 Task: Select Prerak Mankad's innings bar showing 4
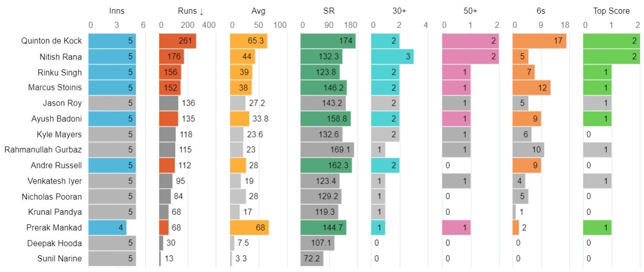(107, 228)
